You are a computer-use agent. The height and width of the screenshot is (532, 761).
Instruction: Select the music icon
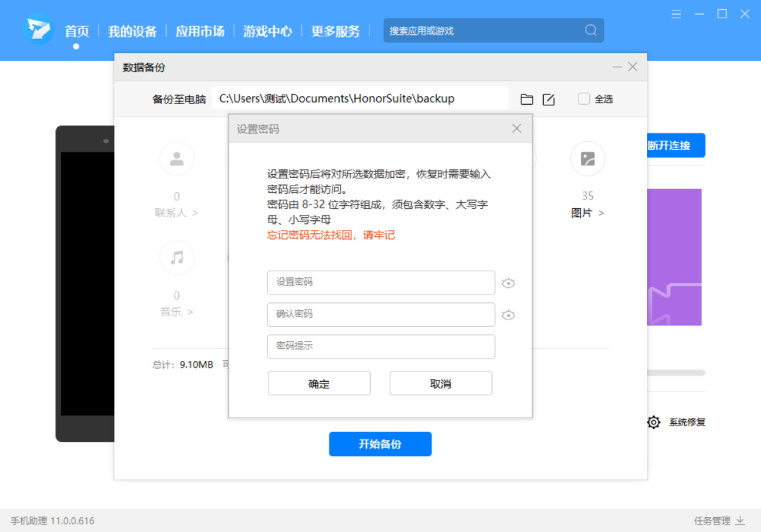pyautogui.click(x=177, y=258)
